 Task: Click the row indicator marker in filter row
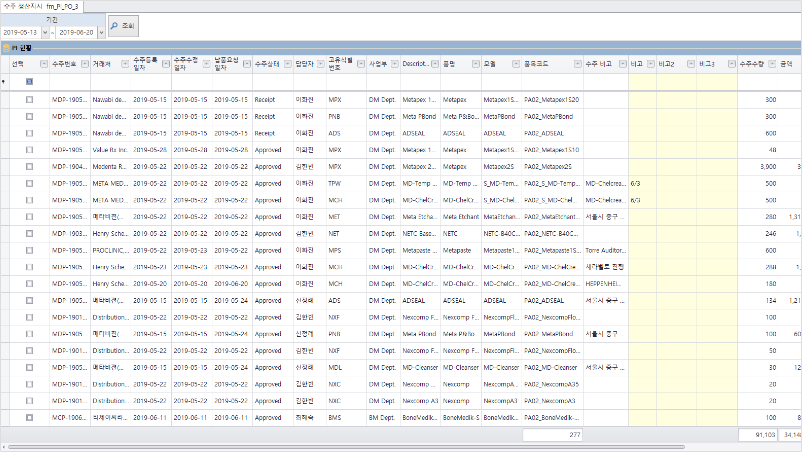pos(4,82)
